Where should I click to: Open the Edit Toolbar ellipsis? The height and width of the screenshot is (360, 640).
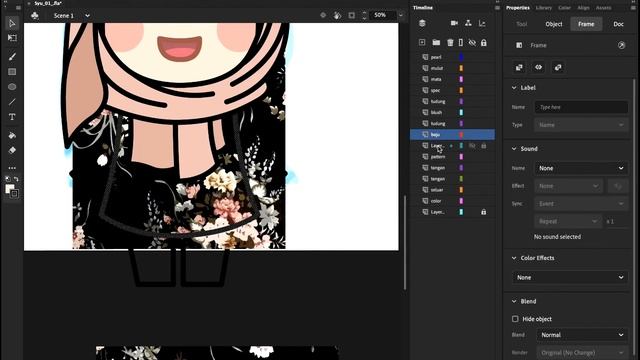coord(12,168)
